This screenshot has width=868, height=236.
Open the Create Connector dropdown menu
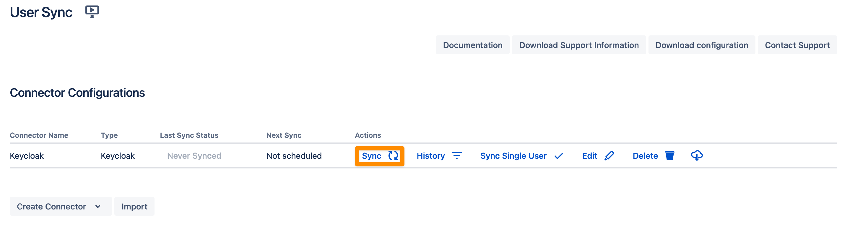(52, 206)
